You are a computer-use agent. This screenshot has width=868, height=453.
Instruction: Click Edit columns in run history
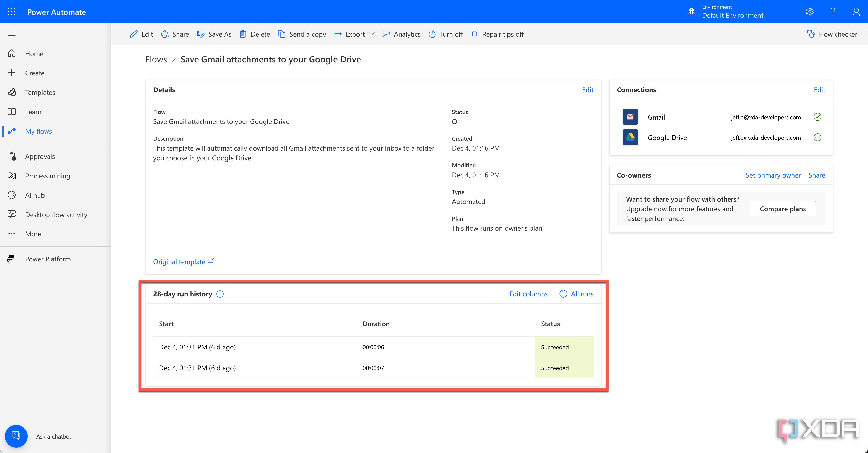point(528,294)
